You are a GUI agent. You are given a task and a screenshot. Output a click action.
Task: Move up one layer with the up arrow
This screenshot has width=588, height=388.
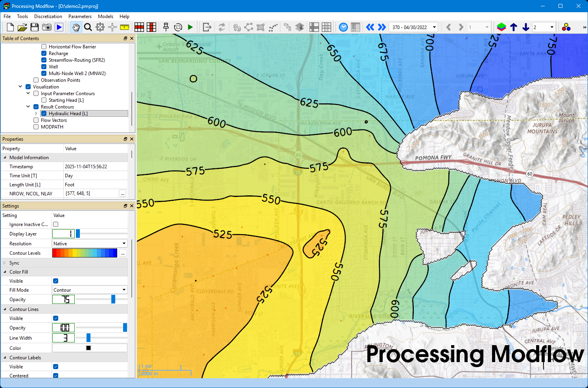(514, 27)
